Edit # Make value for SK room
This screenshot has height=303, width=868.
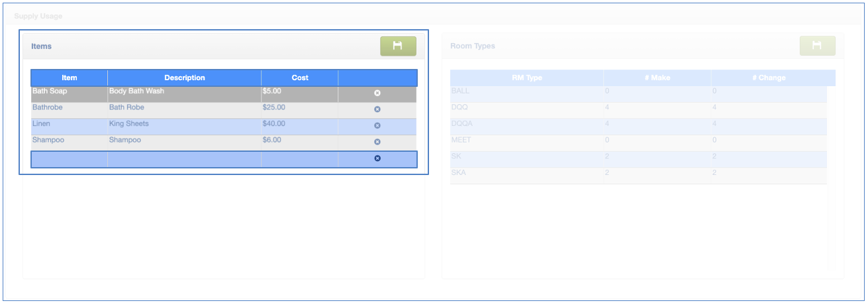607,156
